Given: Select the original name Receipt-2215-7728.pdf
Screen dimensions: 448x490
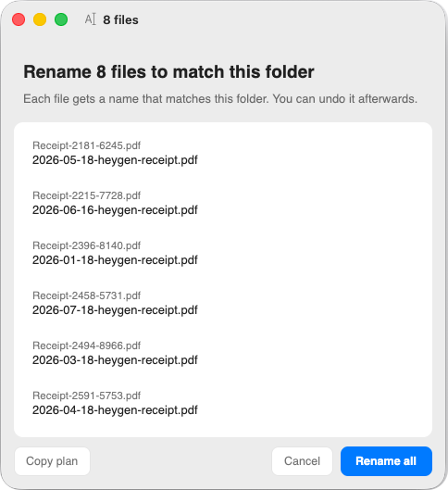Looking at the screenshot, I should tap(86, 195).
